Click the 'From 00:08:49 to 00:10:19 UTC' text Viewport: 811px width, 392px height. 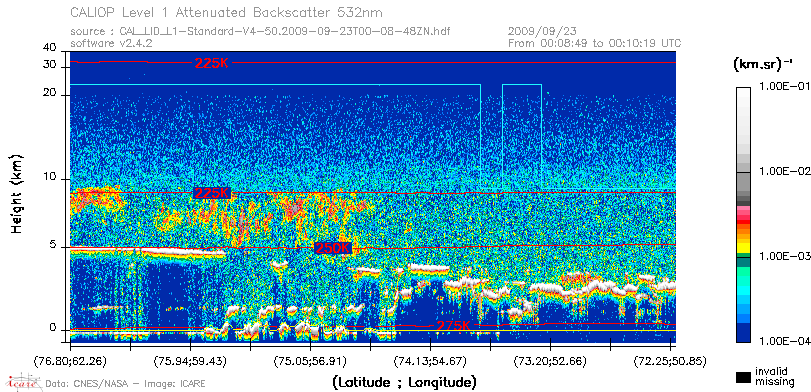(595, 43)
